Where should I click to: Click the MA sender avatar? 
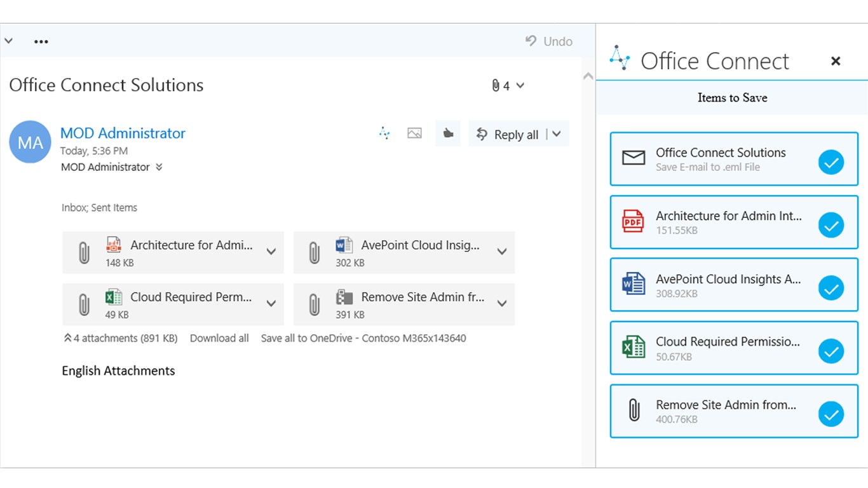(30, 142)
